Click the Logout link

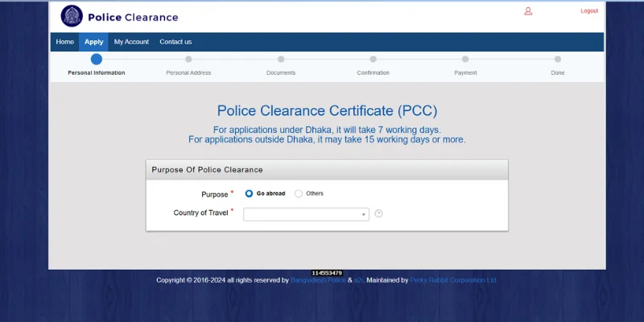tap(589, 11)
